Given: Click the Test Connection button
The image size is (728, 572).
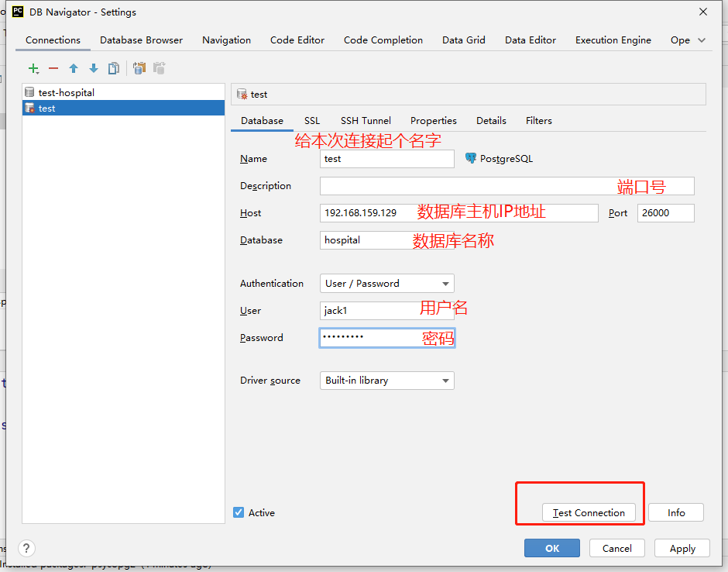Looking at the screenshot, I should point(589,512).
